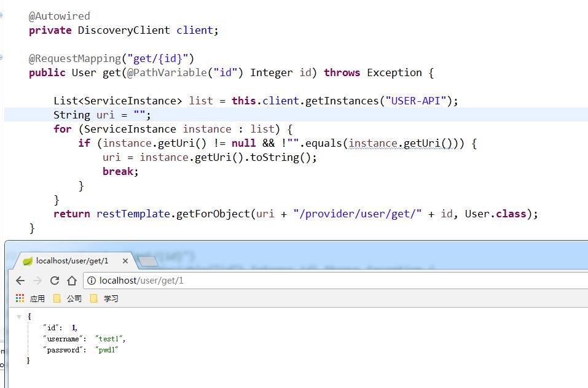The height and width of the screenshot is (388, 588).
Task: Collapse the @RequestMapping method fold marker
Action: (1, 58)
